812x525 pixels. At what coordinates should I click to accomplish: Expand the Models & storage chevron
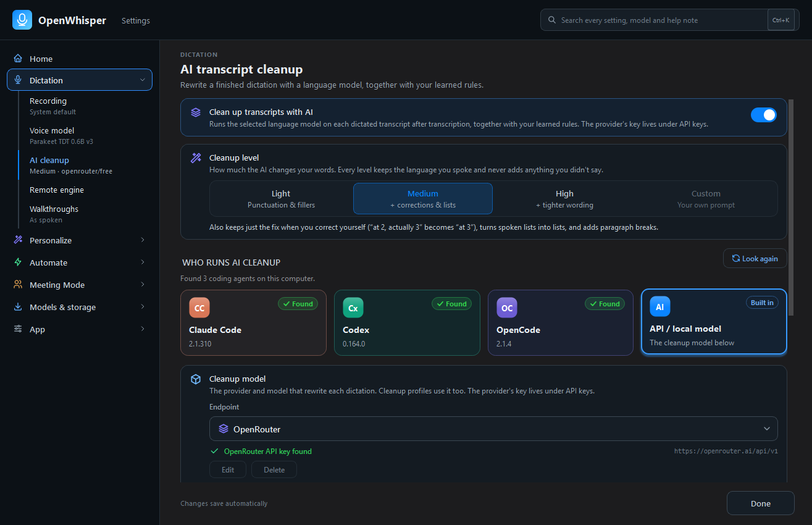pos(143,307)
